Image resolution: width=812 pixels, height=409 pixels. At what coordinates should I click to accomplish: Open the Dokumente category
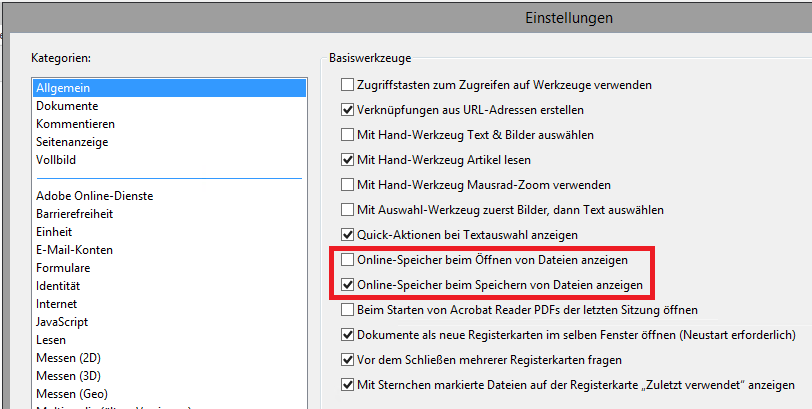point(67,106)
